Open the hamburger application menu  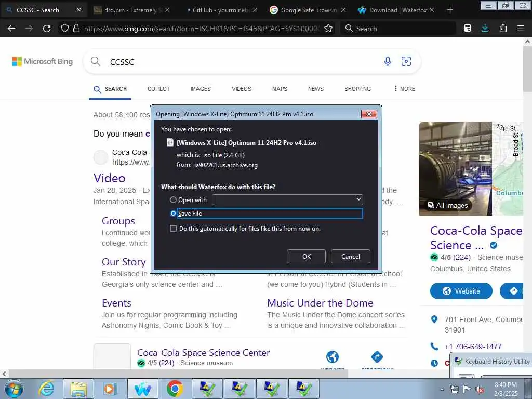(x=521, y=29)
